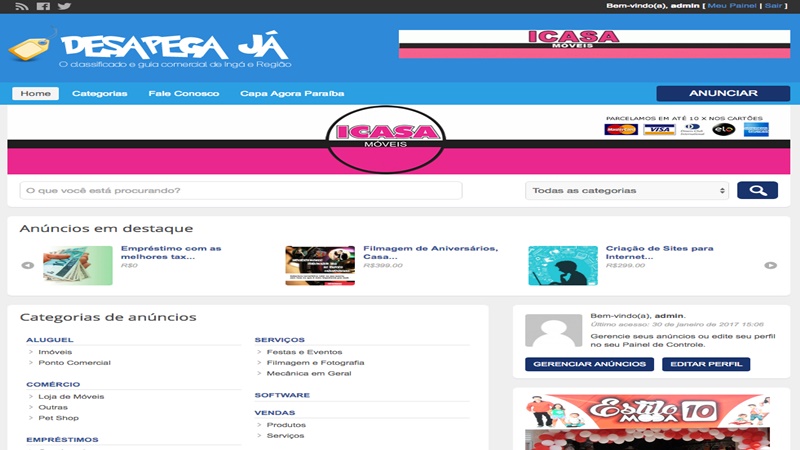
Task: Go to the Home tab
Action: click(35, 93)
